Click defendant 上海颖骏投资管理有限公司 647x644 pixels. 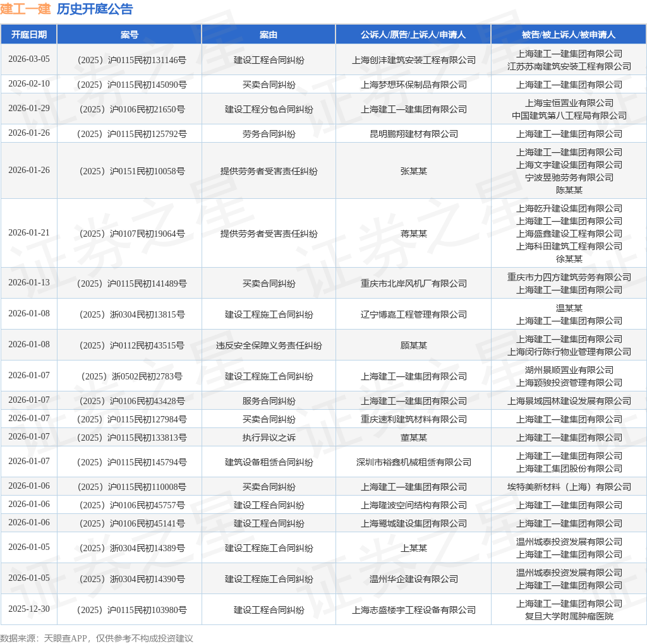[x=569, y=383]
